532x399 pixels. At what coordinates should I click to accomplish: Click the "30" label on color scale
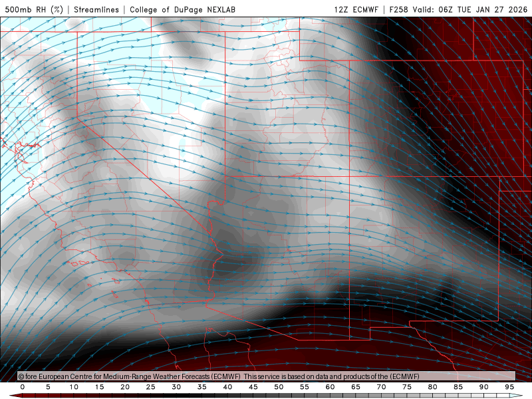click(x=176, y=387)
